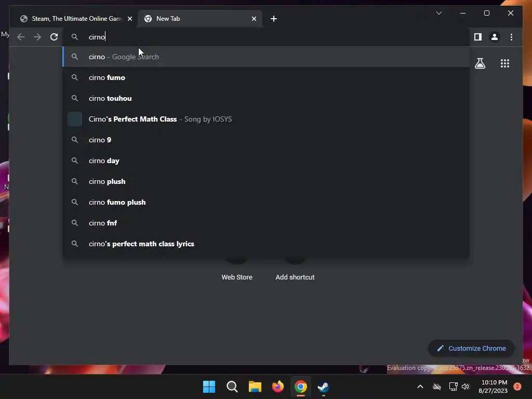Click the song thumbnail beside Cirno's Perfect Math Class
Viewport: 532px width, 399px height.
coord(75,119)
